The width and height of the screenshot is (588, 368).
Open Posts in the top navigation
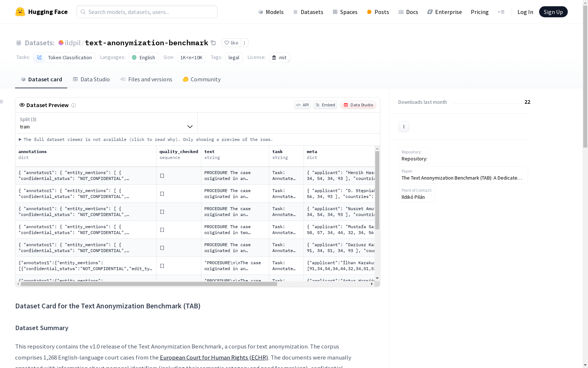tap(378, 12)
